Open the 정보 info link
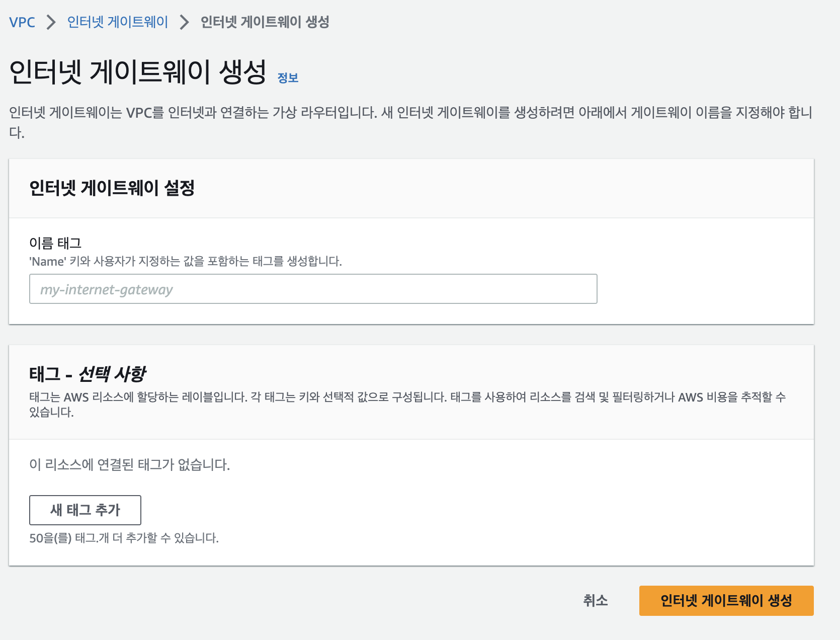840x640 pixels. coord(288,78)
